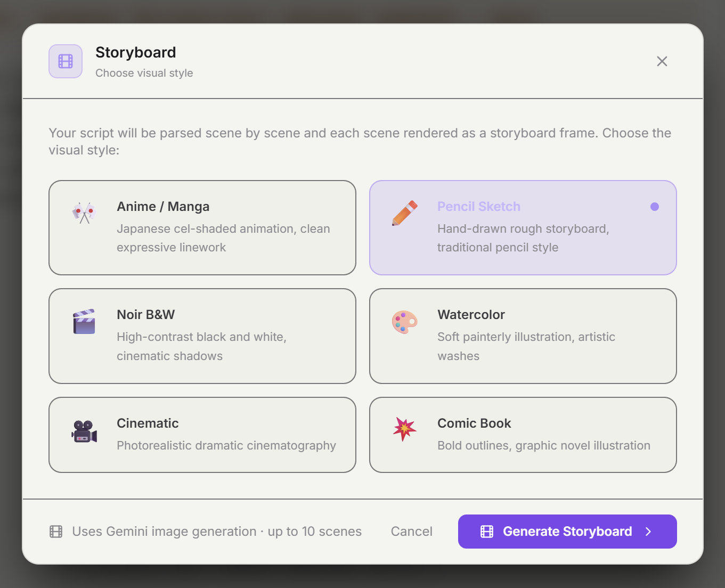Click the pencil icon for Pencil Sketch
The image size is (725, 588).
[x=405, y=213]
